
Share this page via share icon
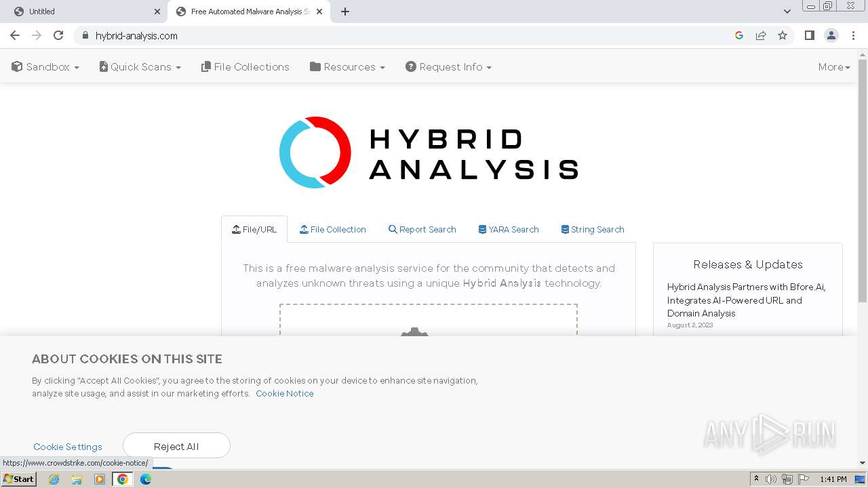tap(761, 35)
